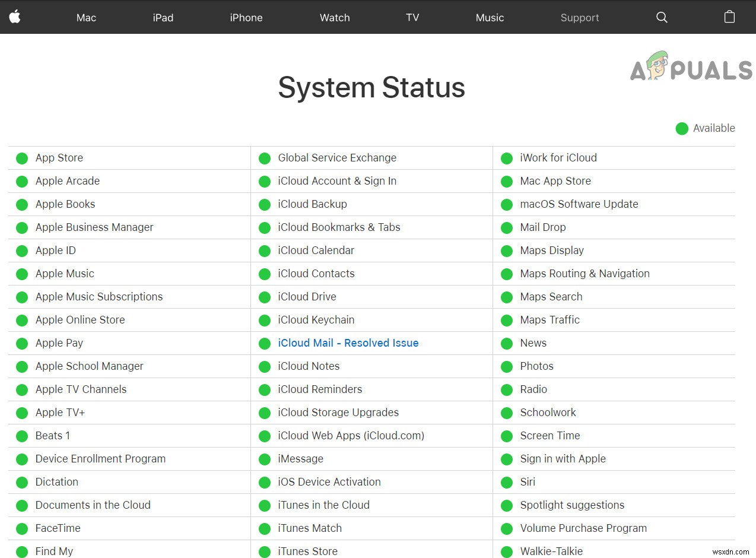Open the Watch navigation item
The height and width of the screenshot is (558, 756).
click(335, 18)
